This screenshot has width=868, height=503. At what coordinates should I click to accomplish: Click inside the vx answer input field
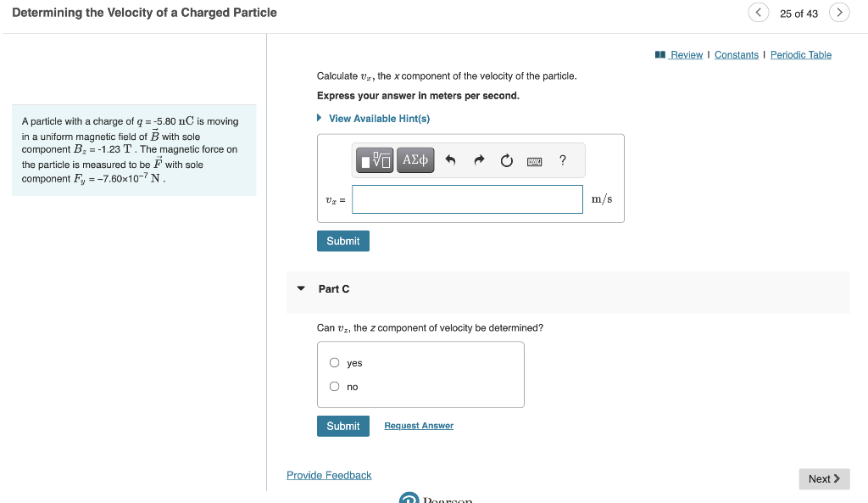[x=466, y=198]
